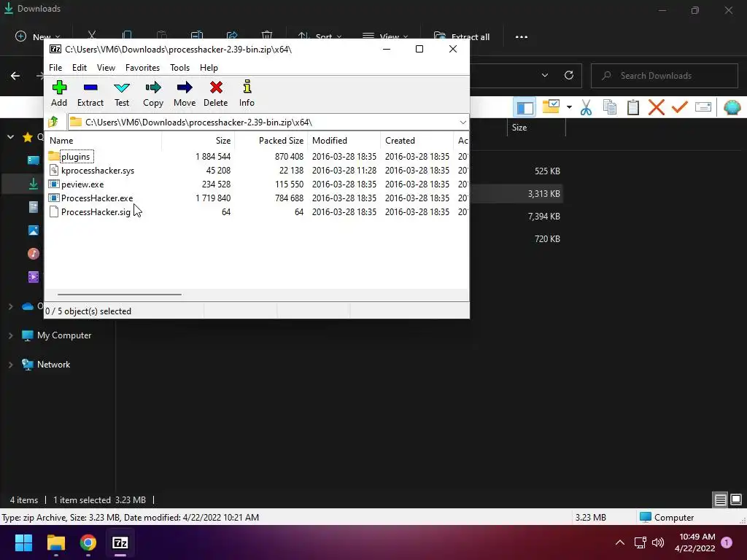The image size is (747, 560).
Task: Click the horizontal scrollbar in 7-Zip list
Action: [x=119, y=295]
